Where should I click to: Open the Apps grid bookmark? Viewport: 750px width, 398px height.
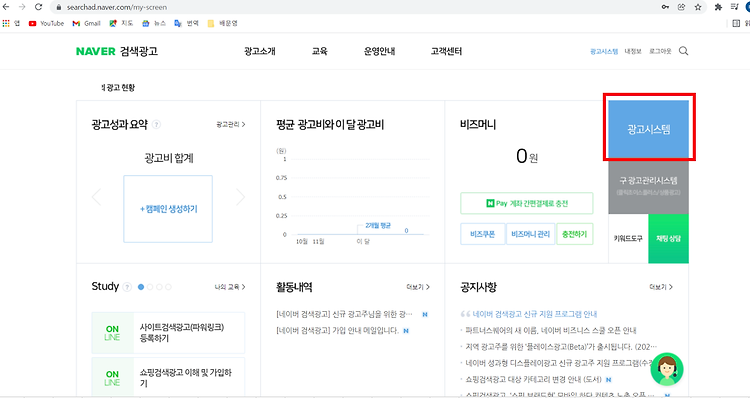coord(11,23)
